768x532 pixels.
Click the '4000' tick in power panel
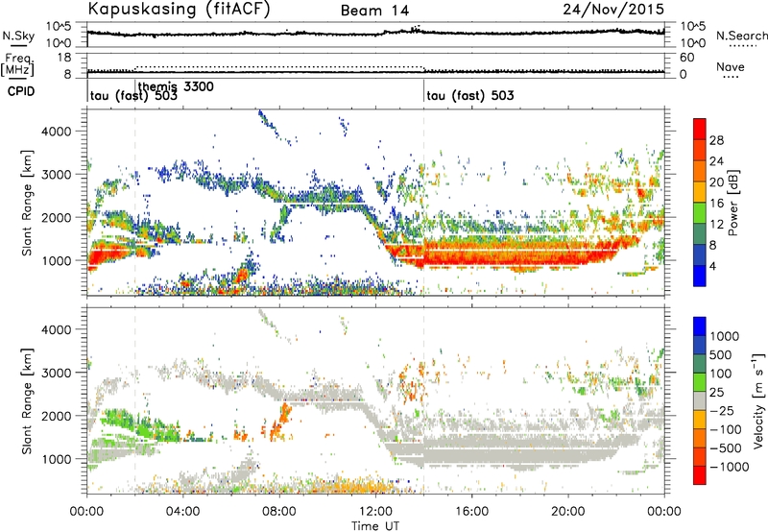tap(56, 132)
